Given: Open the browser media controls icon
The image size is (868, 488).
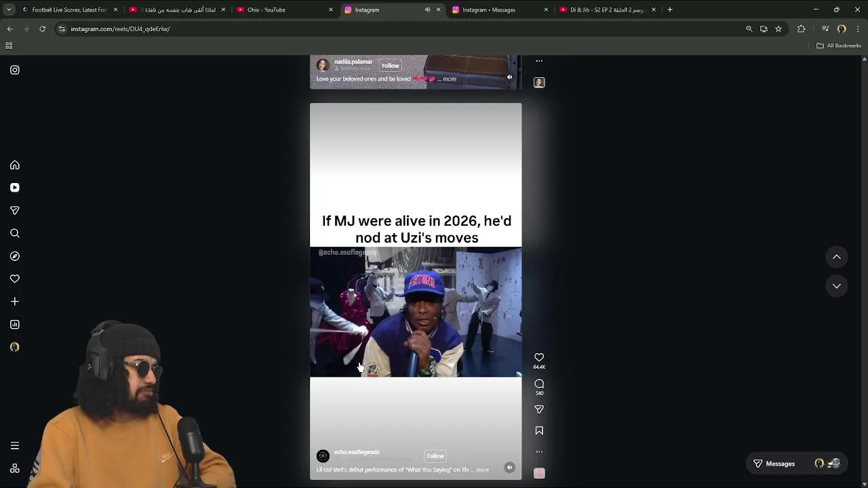Looking at the screenshot, I should tap(825, 28).
